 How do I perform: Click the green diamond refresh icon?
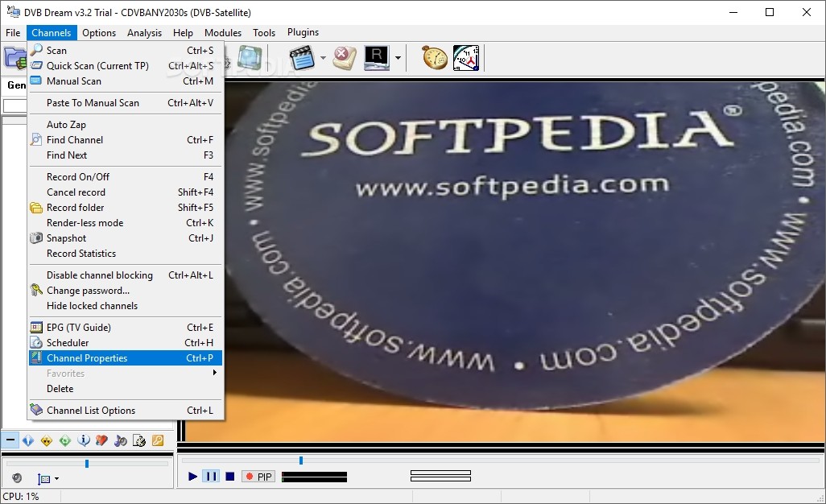(x=65, y=440)
